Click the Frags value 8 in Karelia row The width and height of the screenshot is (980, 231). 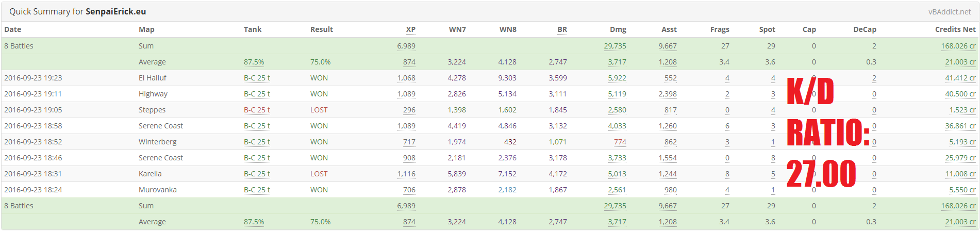click(x=727, y=174)
